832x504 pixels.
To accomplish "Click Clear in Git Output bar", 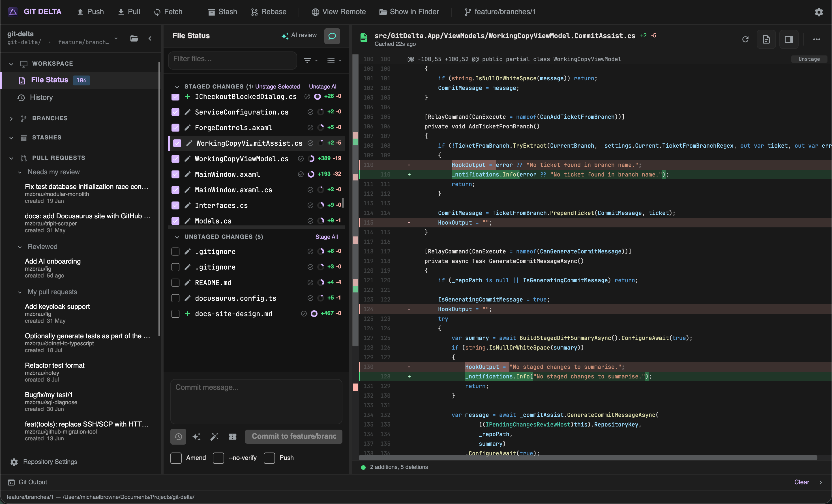I will pos(802,482).
